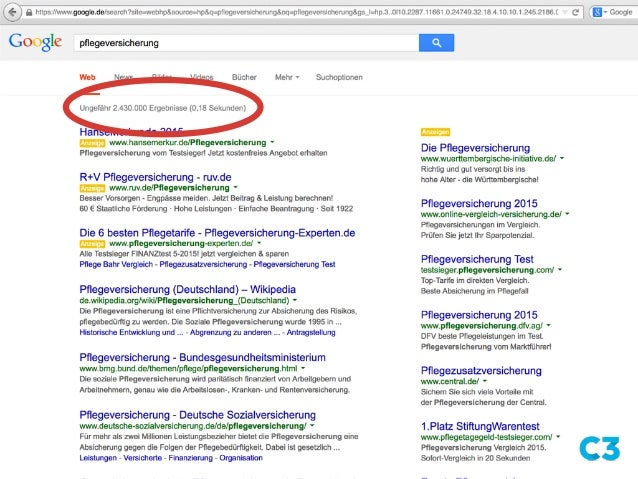Click the Pflegeversicherung Test sitelink
The width and height of the screenshot is (638, 479).
click(x=294, y=264)
